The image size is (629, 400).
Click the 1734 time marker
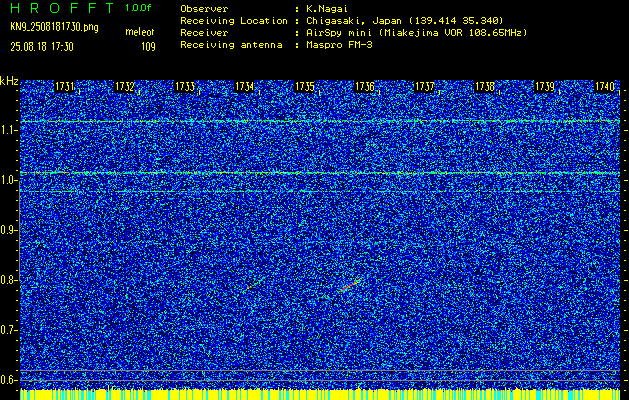245,87
